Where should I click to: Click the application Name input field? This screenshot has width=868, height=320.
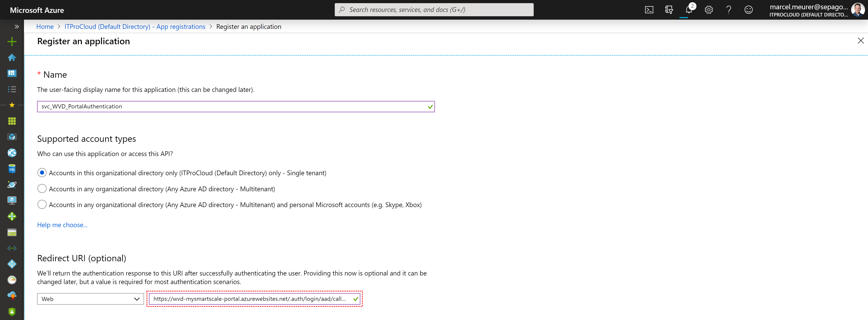(233, 106)
